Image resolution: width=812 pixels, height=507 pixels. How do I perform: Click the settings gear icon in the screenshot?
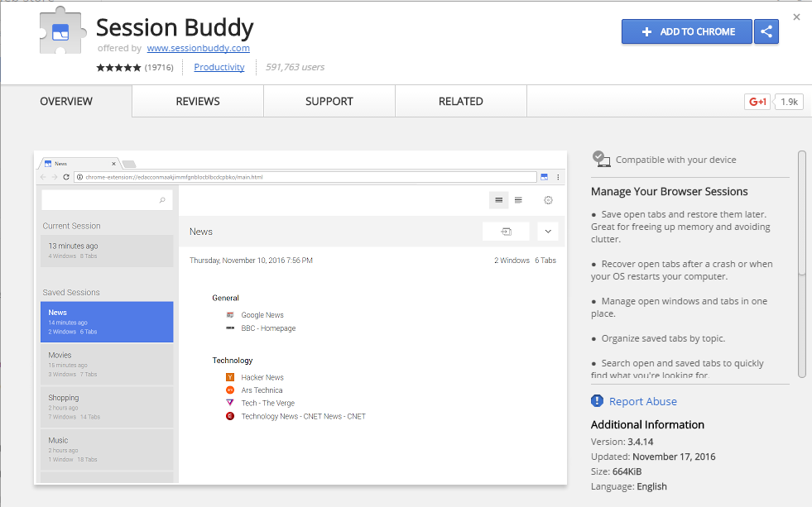click(548, 200)
